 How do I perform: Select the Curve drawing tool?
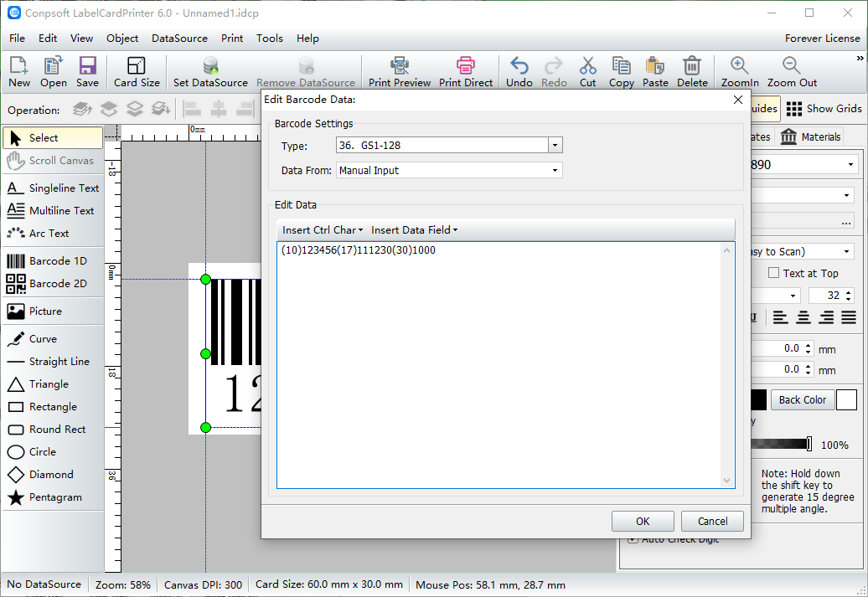click(x=53, y=338)
